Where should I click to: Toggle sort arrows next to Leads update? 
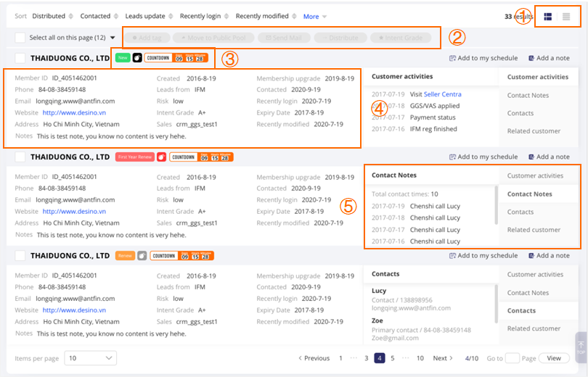coord(171,16)
